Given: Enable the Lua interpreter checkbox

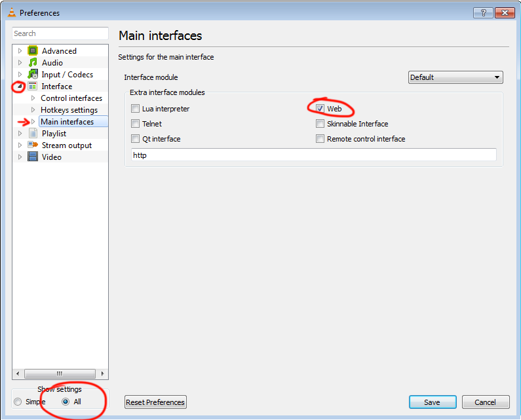Looking at the screenshot, I should 135,108.
